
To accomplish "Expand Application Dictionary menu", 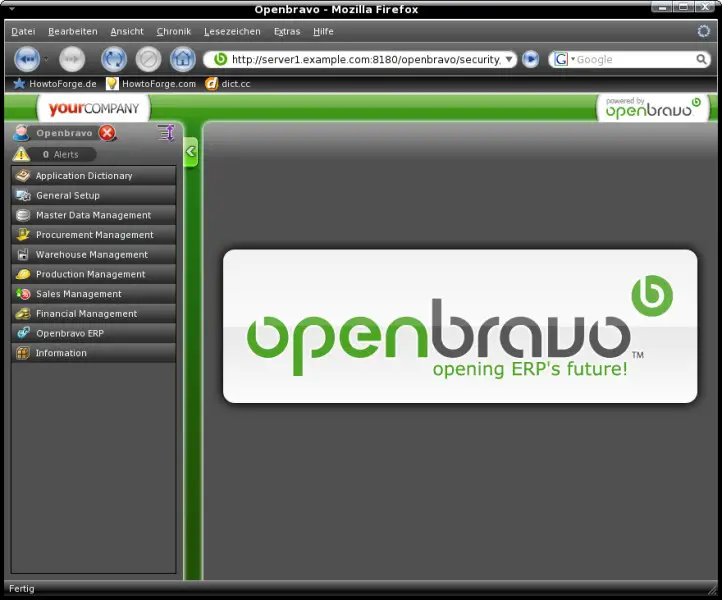I will pyautogui.click(x=94, y=176).
